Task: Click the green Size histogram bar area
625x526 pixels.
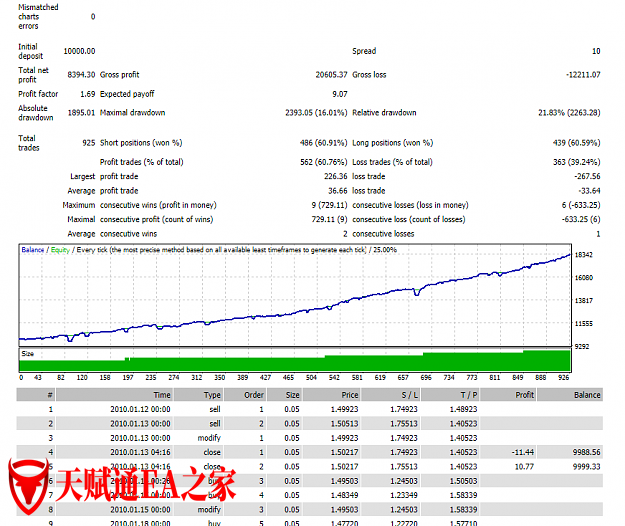Action: click(x=400, y=362)
